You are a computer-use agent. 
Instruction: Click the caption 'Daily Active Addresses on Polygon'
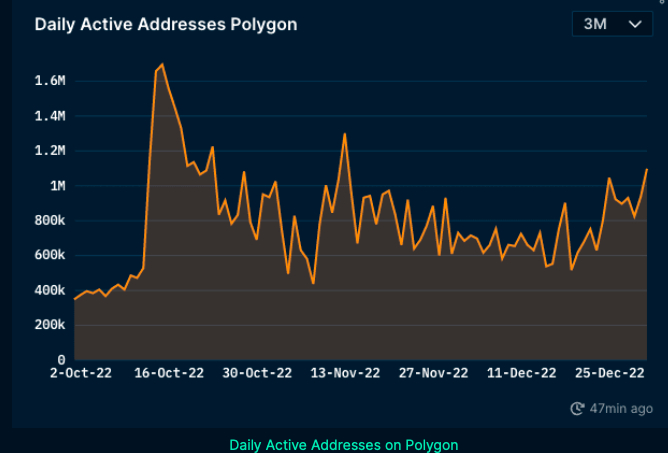(x=344, y=445)
